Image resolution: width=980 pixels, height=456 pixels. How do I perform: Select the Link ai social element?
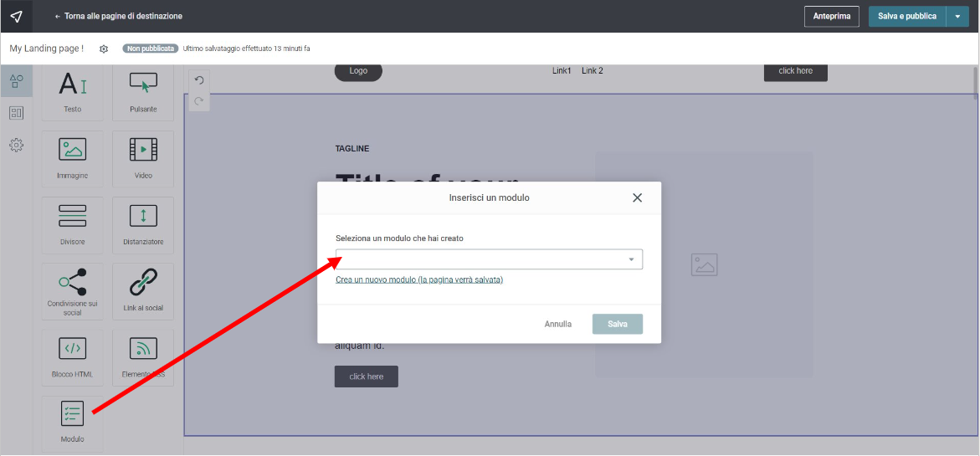(x=143, y=292)
